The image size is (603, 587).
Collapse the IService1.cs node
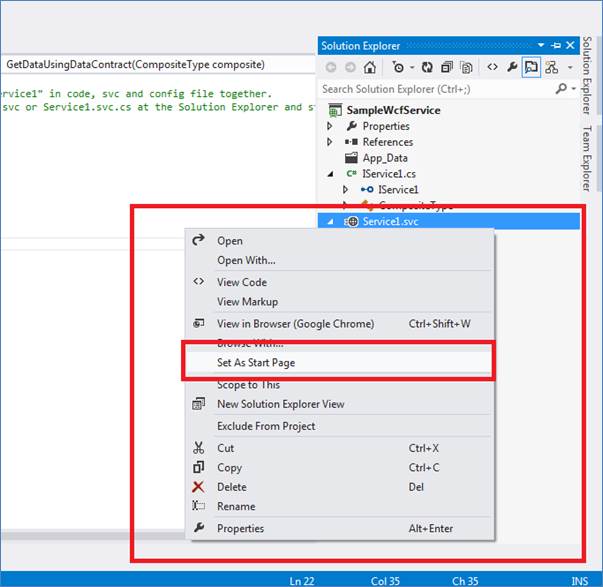pyautogui.click(x=331, y=174)
